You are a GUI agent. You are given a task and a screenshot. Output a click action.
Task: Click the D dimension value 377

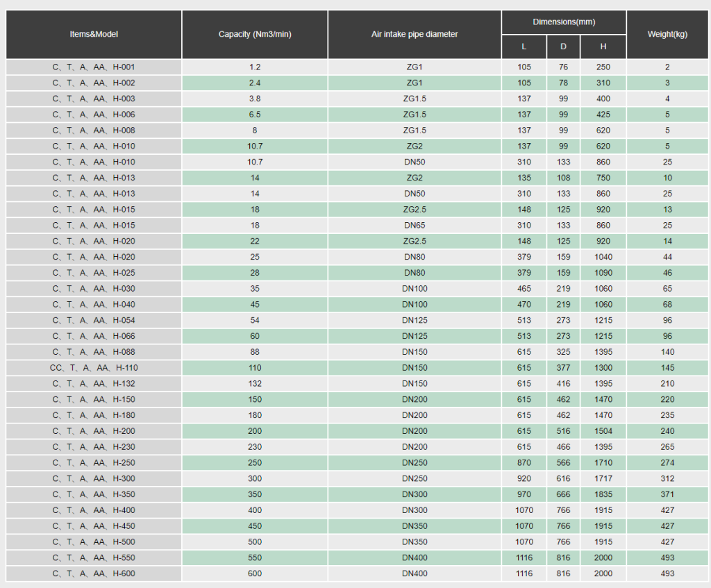coord(563,368)
